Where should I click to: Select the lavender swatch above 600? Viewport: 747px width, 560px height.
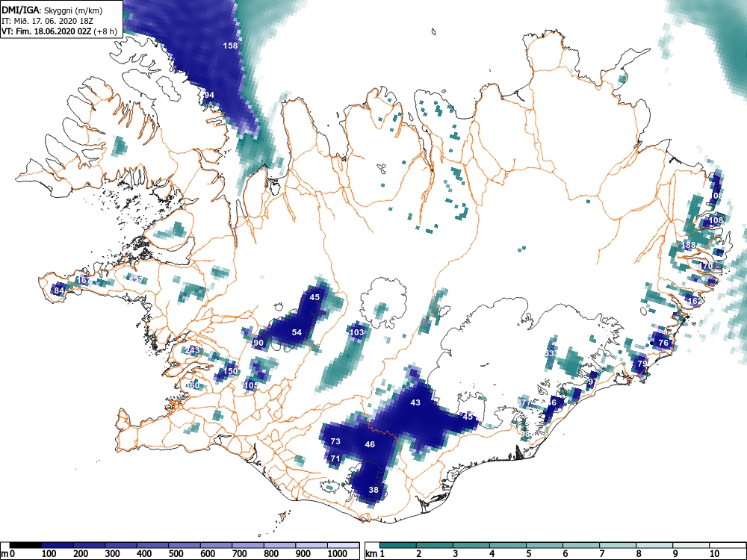(x=217, y=545)
